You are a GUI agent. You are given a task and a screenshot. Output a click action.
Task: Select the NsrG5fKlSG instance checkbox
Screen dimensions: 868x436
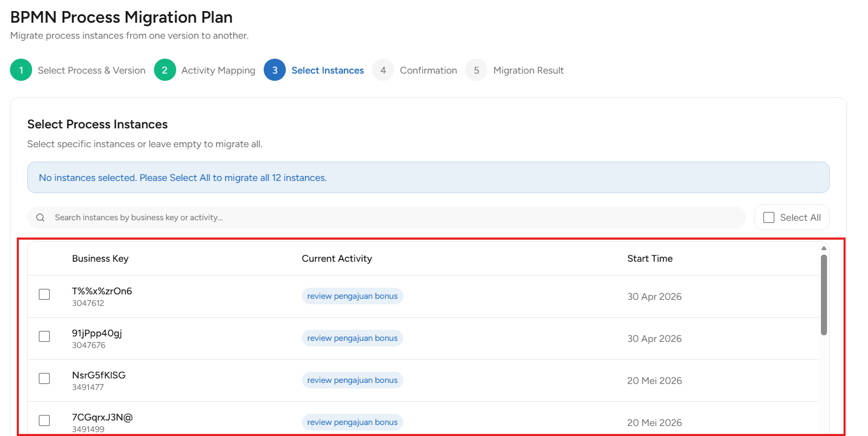[44, 378]
